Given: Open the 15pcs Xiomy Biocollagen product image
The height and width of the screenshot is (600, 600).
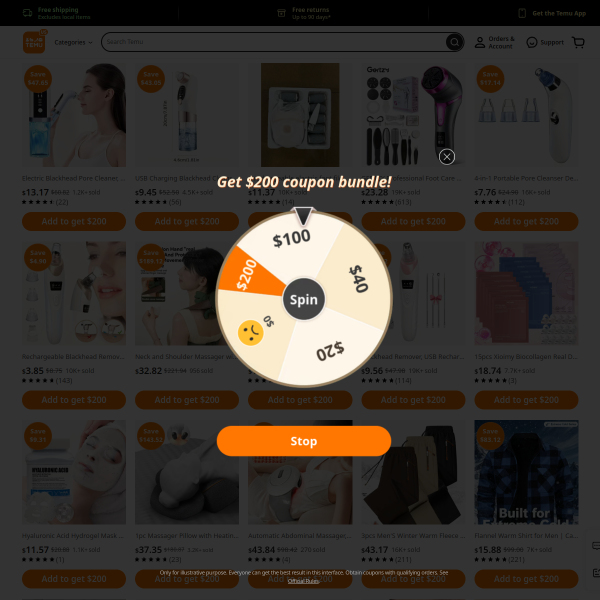Looking at the screenshot, I should coord(526,293).
